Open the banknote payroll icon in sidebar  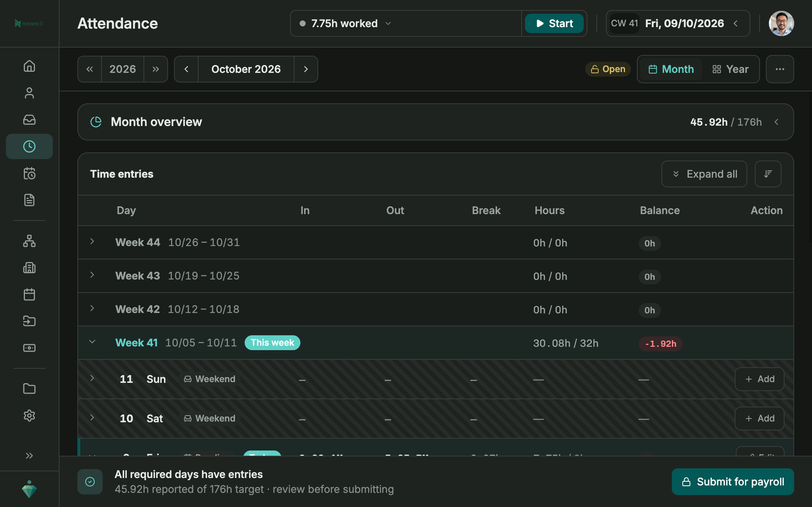click(x=29, y=348)
